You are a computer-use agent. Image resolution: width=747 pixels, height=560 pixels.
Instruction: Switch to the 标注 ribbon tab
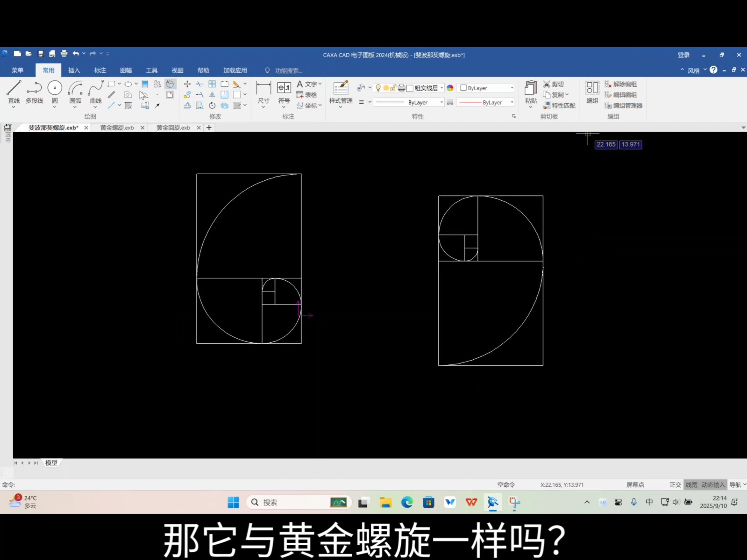coord(100,70)
